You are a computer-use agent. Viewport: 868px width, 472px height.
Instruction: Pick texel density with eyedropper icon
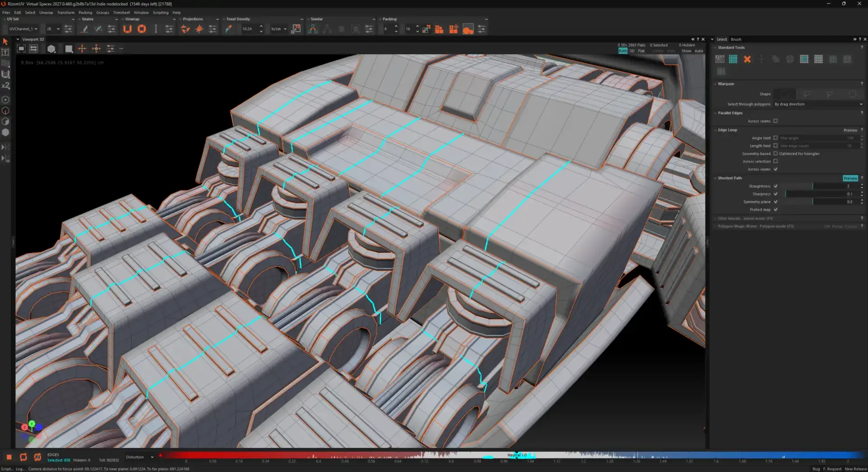(x=228, y=29)
